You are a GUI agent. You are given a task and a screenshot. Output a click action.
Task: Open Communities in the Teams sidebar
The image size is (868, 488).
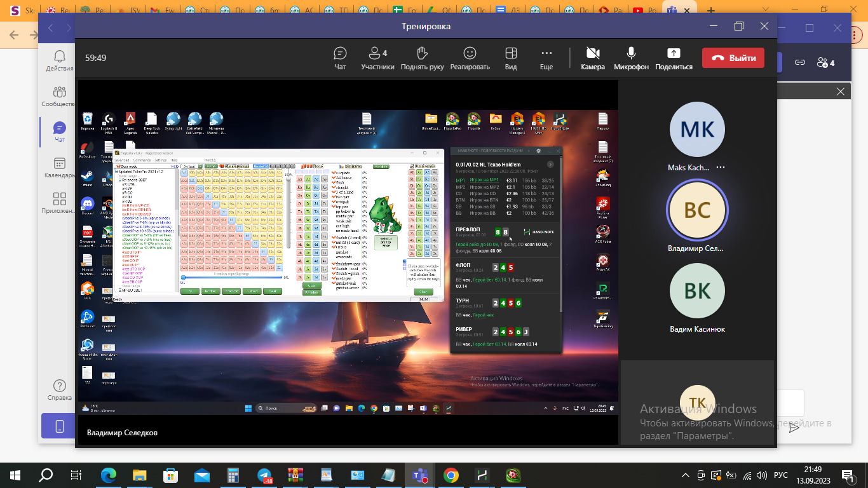point(60,97)
